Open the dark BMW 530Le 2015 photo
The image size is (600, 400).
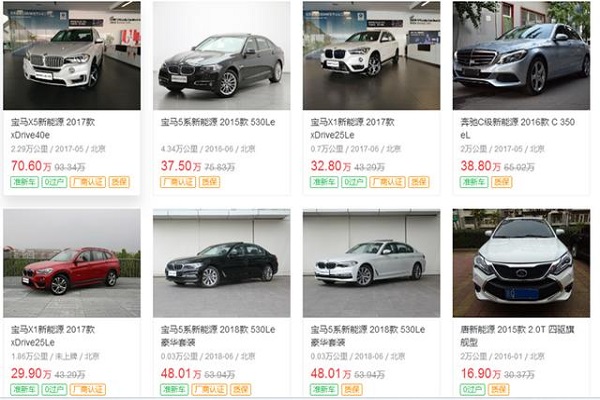click(x=222, y=56)
